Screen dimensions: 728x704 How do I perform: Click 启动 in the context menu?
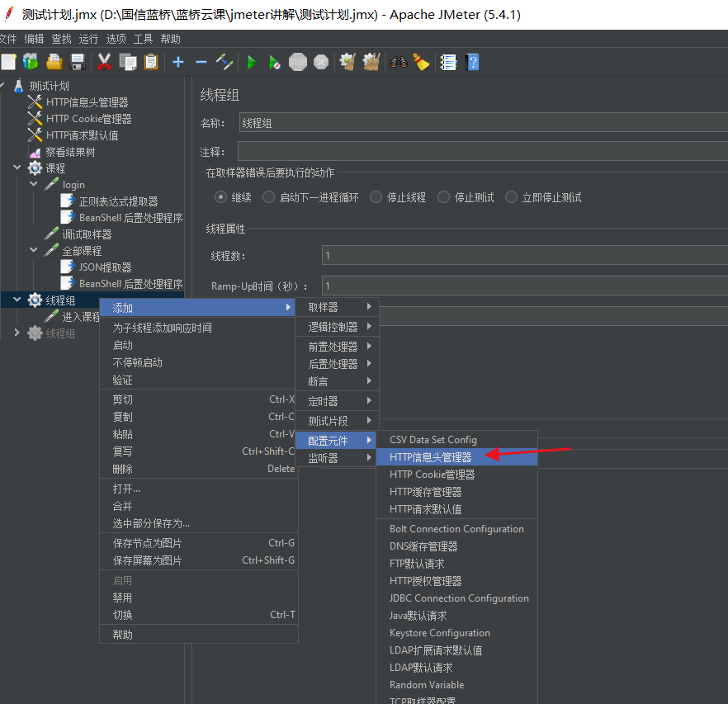[199, 345]
